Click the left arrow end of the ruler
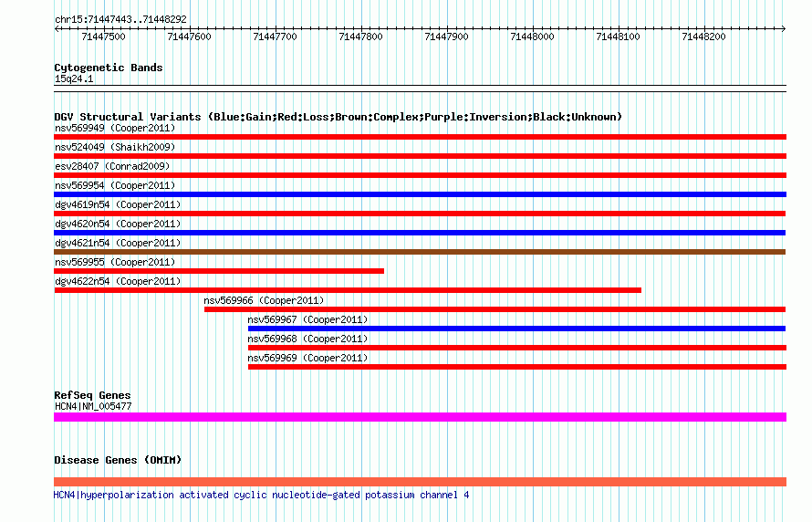Viewport: 812px width, 522px height. (57, 28)
